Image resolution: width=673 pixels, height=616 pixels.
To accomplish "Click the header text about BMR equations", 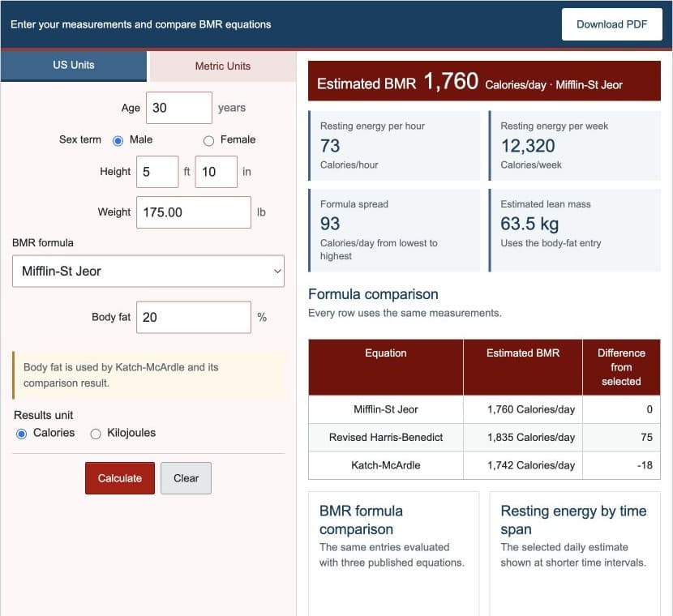I will point(141,24).
